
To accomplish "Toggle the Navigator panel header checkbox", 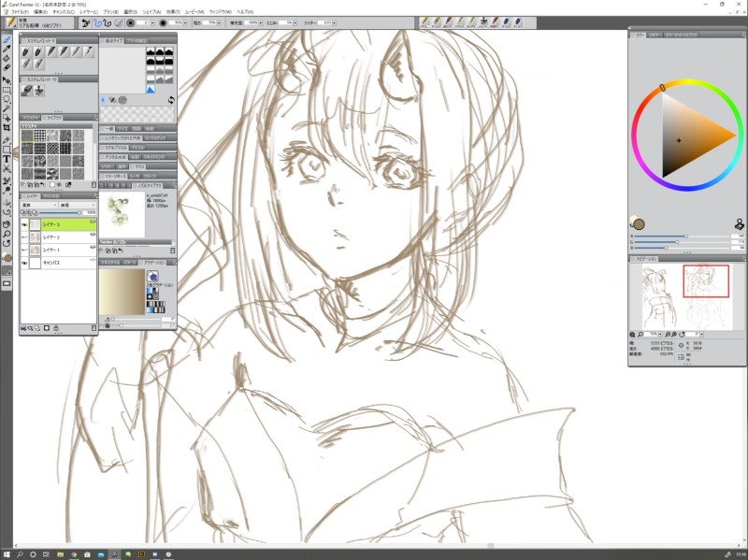I will pos(633,259).
